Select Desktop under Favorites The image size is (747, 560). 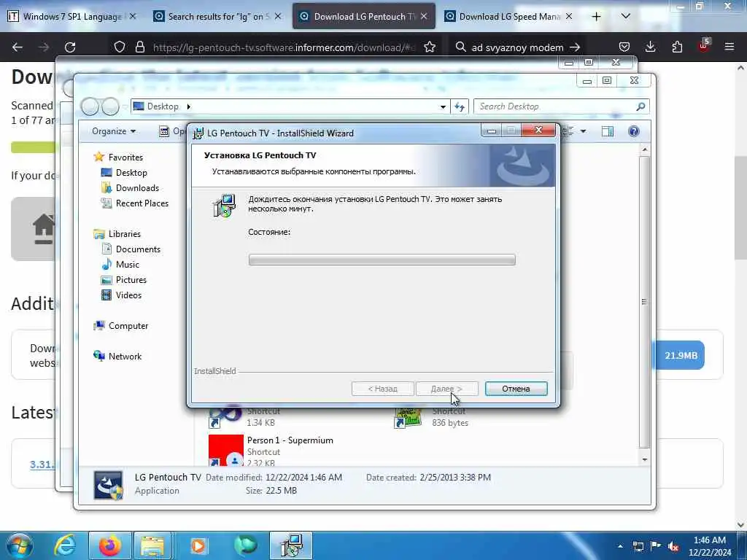(x=124, y=172)
